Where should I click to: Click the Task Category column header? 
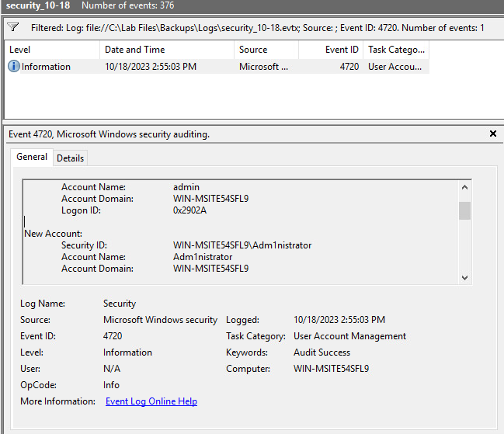[396, 50]
